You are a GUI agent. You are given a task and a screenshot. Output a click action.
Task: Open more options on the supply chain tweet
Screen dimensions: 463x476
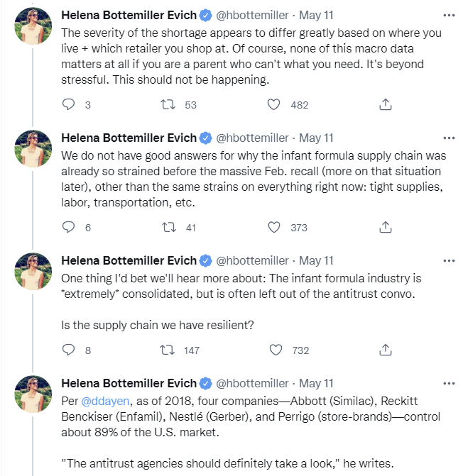(448, 137)
